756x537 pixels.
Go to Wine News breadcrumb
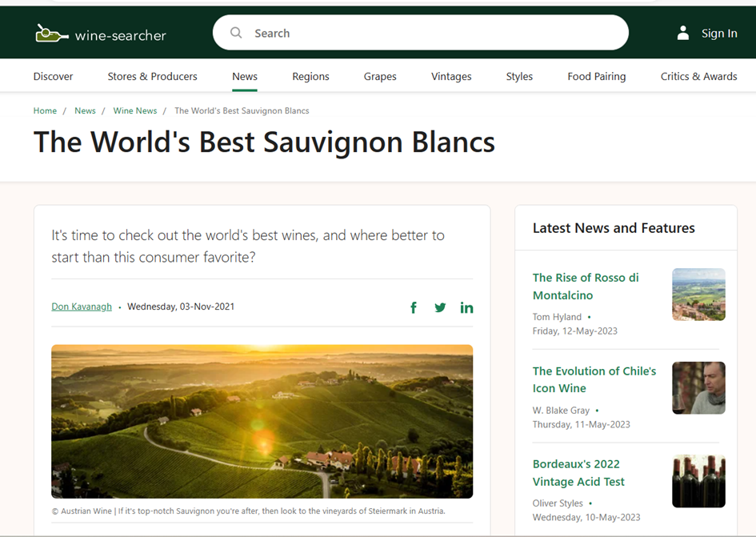(x=135, y=110)
